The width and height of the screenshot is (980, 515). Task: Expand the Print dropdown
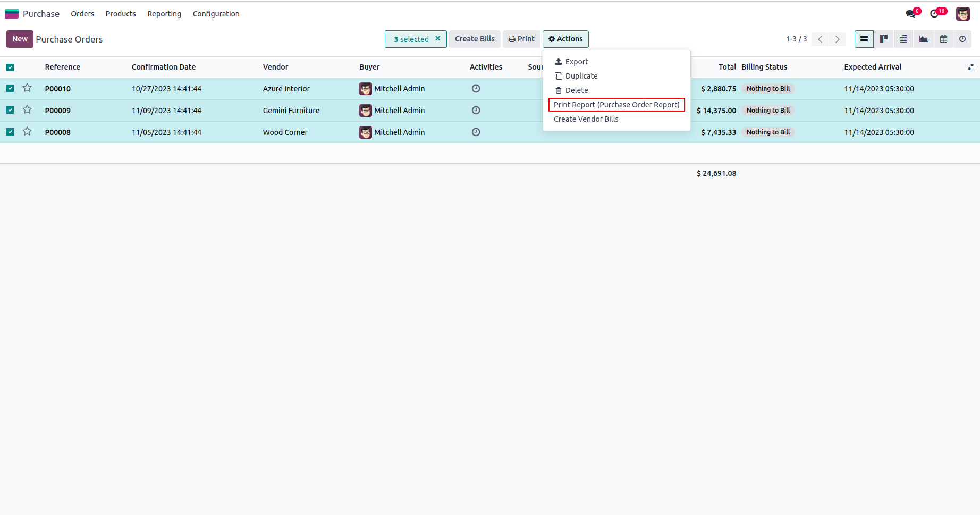(521, 39)
